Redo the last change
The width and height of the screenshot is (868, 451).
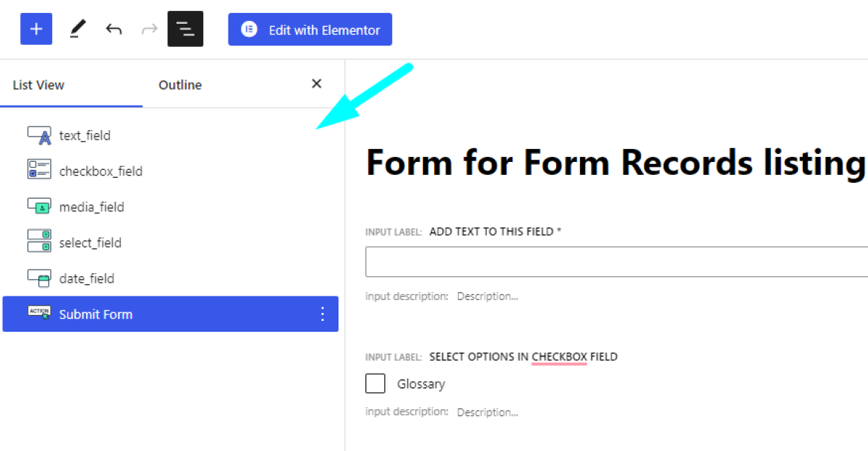149,29
